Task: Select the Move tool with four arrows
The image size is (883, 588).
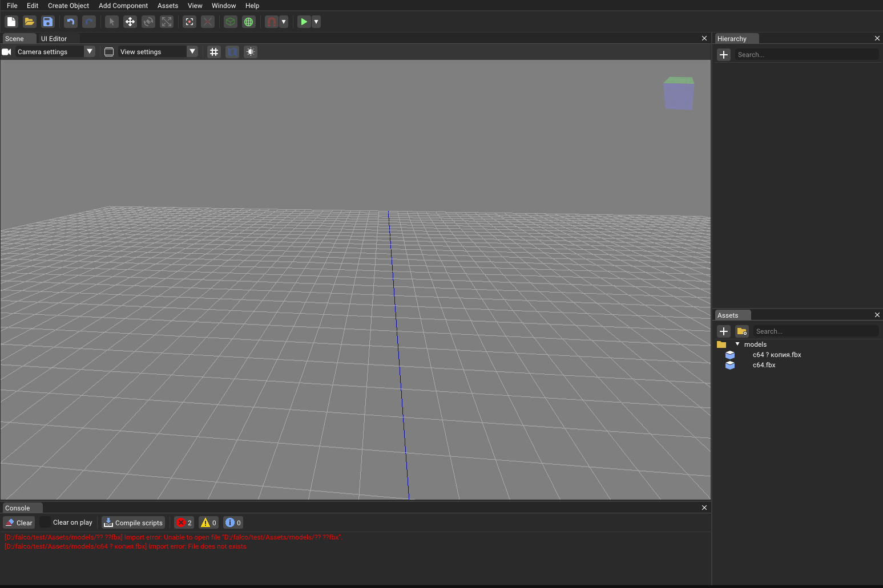Action: coord(130,22)
